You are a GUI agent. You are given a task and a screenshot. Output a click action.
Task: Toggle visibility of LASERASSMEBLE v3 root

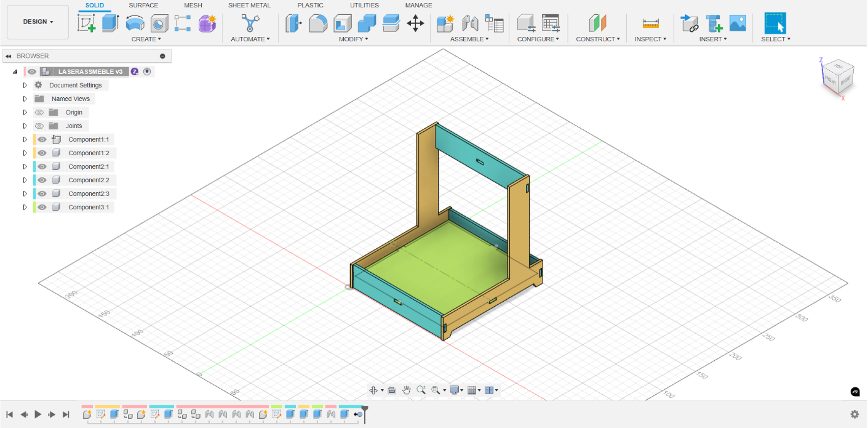click(32, 71)
